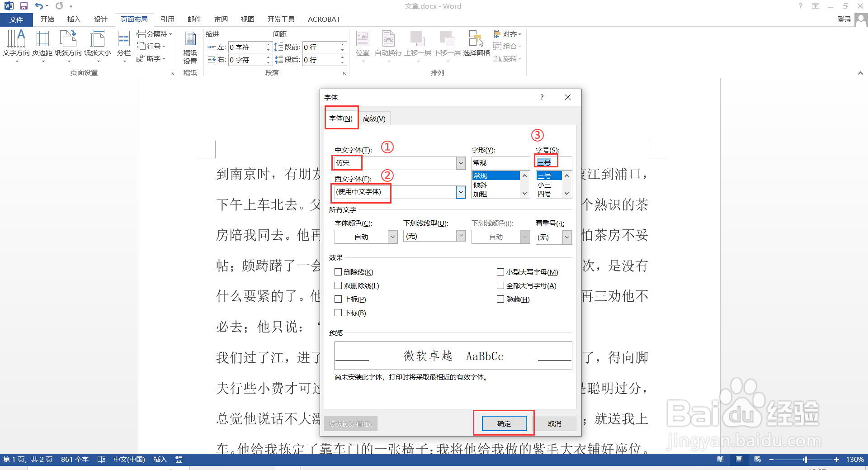
Task: Open the File (文件) tab
Action: coord(16,19)
